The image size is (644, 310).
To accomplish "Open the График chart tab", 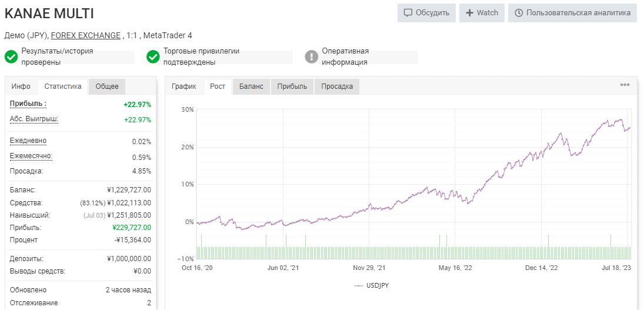I will click(x=184, y=86).
